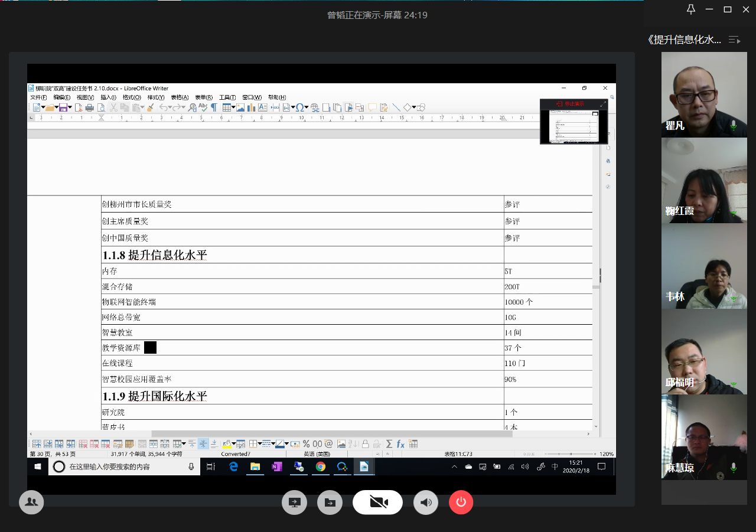Image resolution: width=756 pixels, height=532 pixels.
Task: Expand the meeting title list menu
Action: (x=734, y=40)
